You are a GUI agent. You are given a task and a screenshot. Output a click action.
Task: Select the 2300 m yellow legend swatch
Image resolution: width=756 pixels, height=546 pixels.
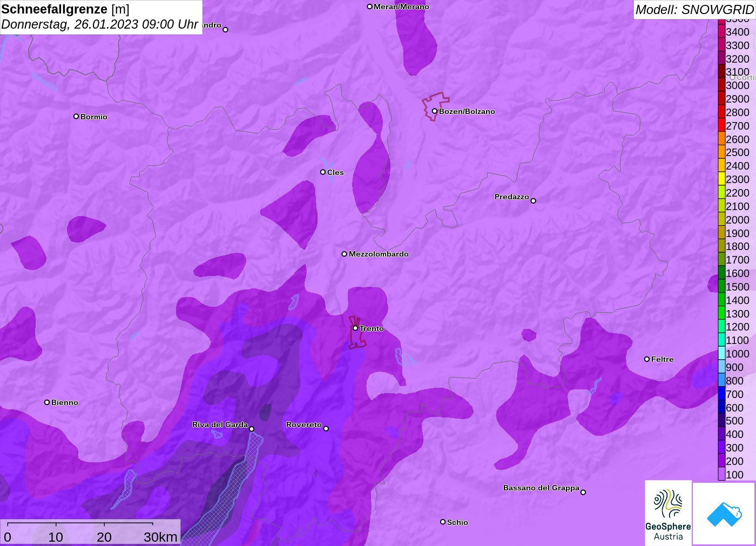click(721, 179)
